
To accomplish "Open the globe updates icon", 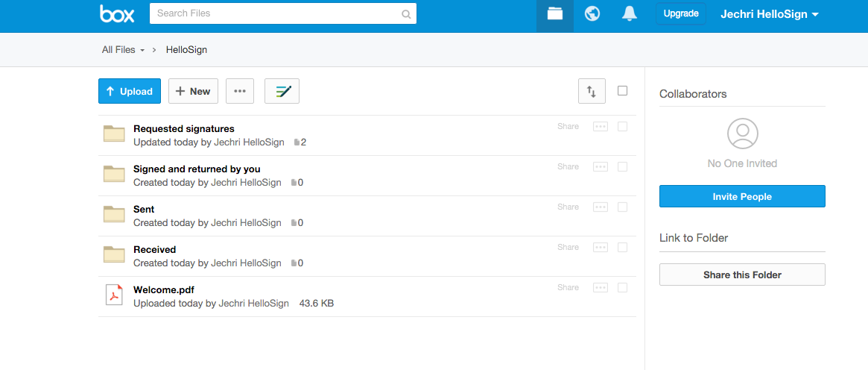I will pyautogui.click(x=592, y=14).
